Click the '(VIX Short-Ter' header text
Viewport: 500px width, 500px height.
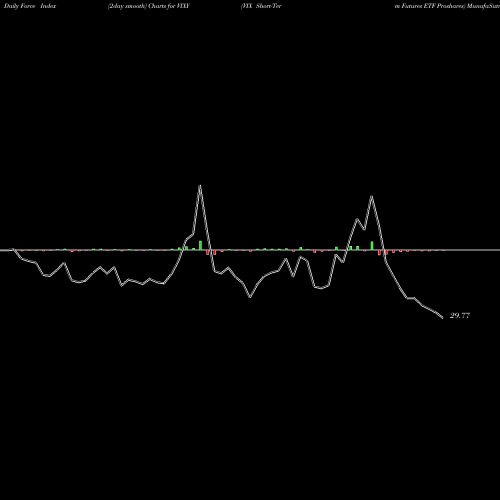tap(261, 6)
